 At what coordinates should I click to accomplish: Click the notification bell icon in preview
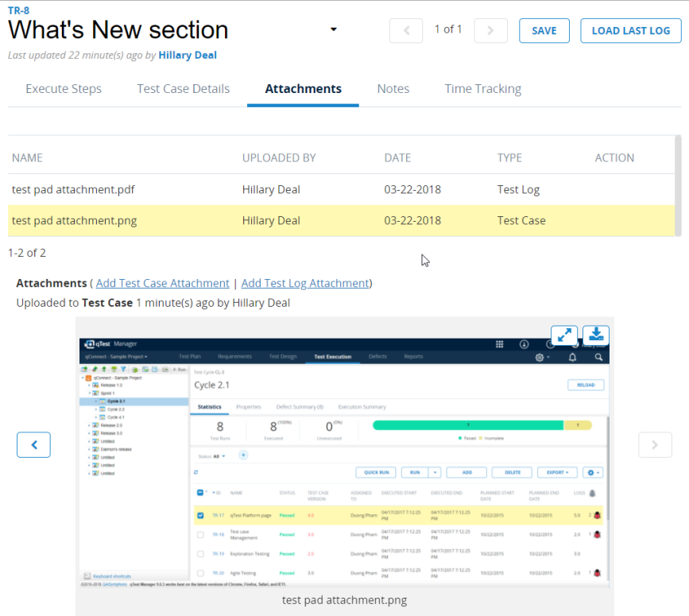572,358
